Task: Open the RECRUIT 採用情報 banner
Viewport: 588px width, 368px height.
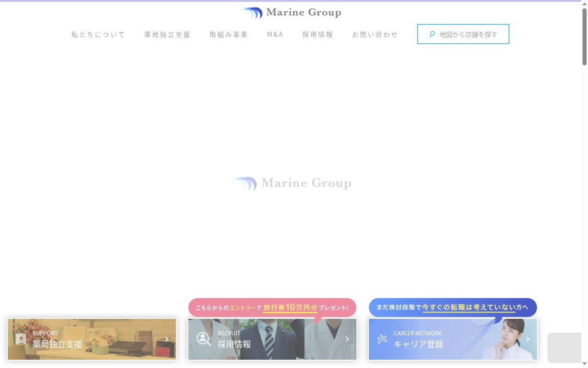Action: (x=272, y=339)
